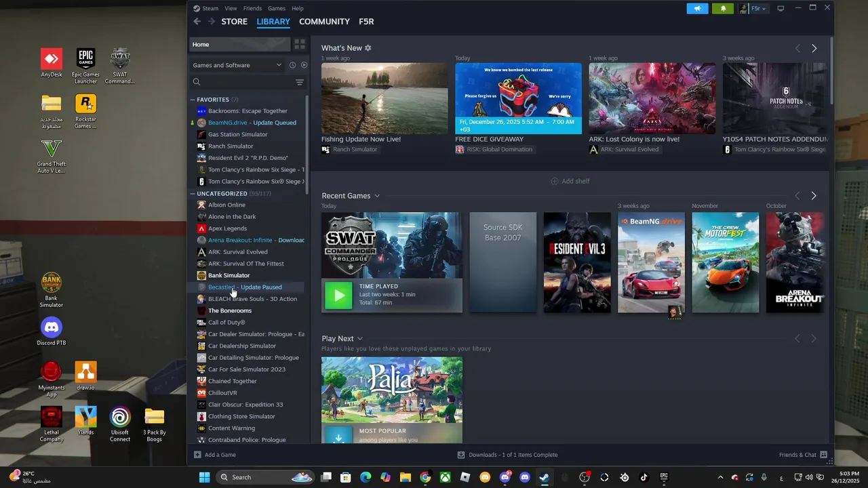The height and width of the screenshot is (488, 868).
Task: Switch library to collections grid view
Action: pos(299,45)
